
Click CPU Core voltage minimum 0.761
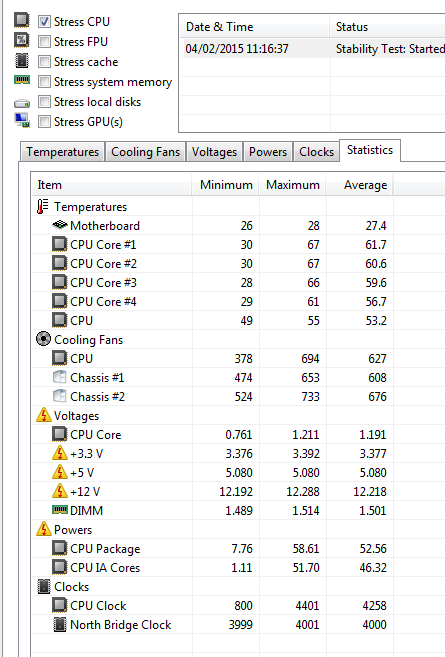pyautogui.click(x=239, y=435)
